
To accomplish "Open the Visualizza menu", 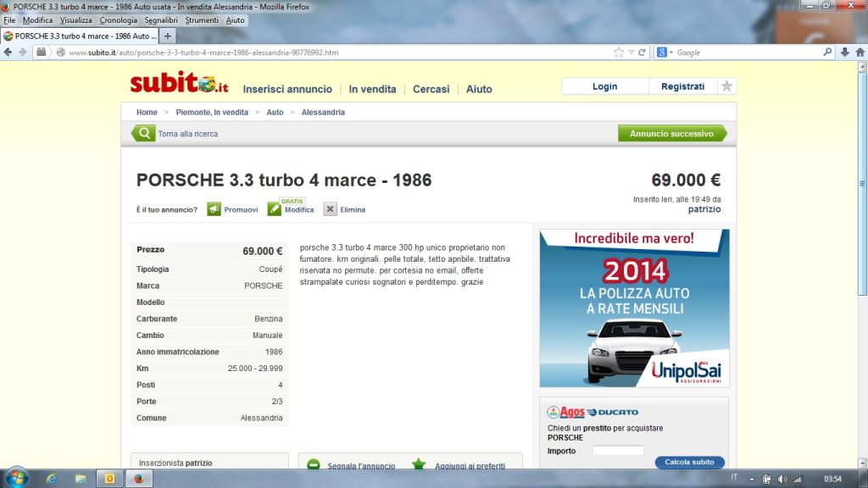I will (75, 20).
